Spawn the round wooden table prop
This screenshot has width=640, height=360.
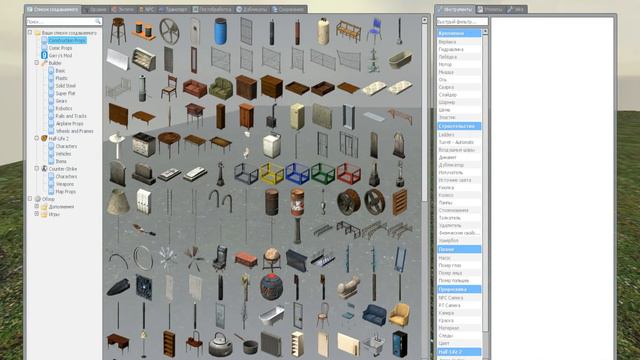tap(169, 145)
